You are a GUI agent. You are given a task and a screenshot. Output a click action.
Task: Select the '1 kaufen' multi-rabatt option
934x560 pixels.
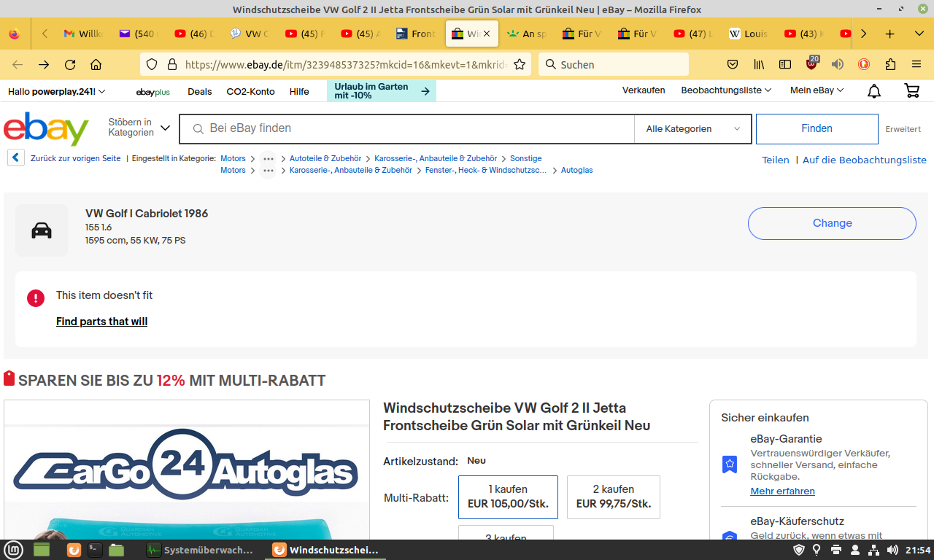click(x=508, y=497)
